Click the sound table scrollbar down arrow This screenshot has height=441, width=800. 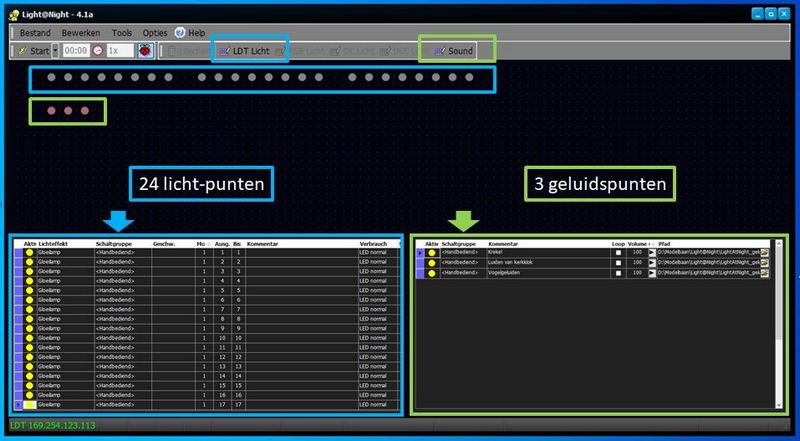(779, 405)
